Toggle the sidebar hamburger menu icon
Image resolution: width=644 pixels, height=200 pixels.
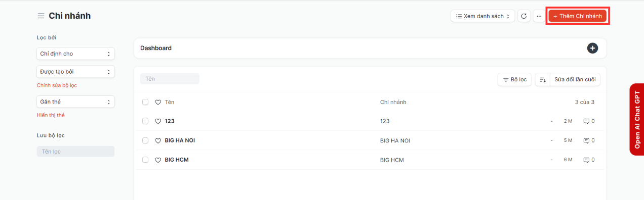tap(41, 16)
